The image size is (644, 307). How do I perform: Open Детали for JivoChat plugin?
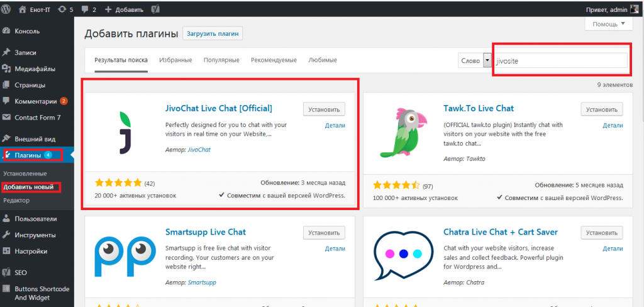335,126
